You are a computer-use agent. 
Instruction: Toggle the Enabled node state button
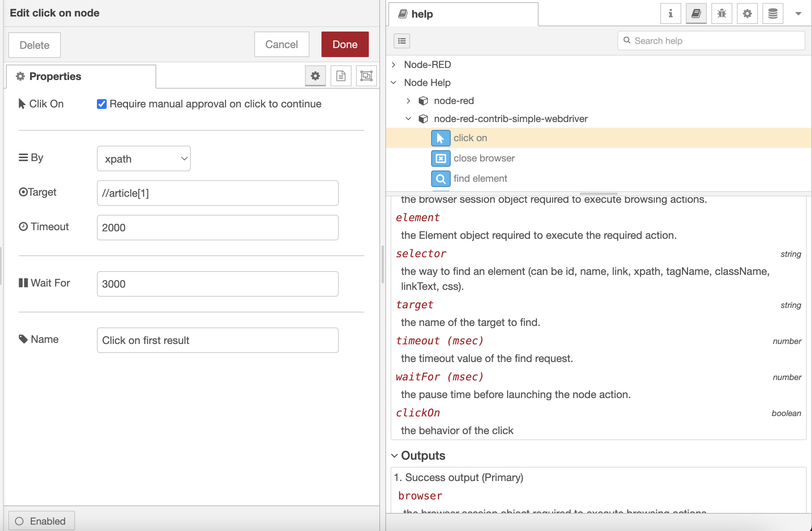41,521
